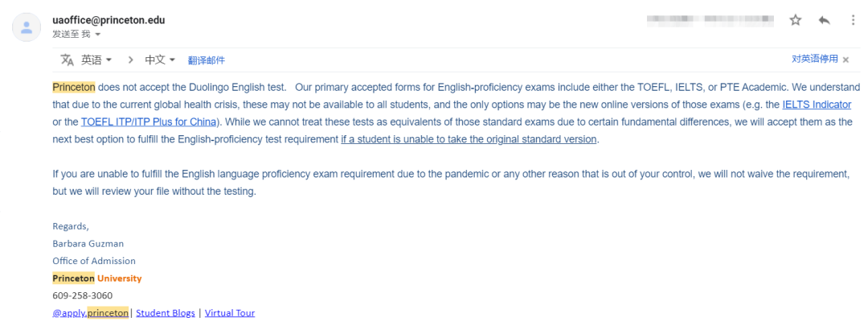Star this email message
Image resolution: width=868 pixels, height=334 pixels.
click(796, 20)
